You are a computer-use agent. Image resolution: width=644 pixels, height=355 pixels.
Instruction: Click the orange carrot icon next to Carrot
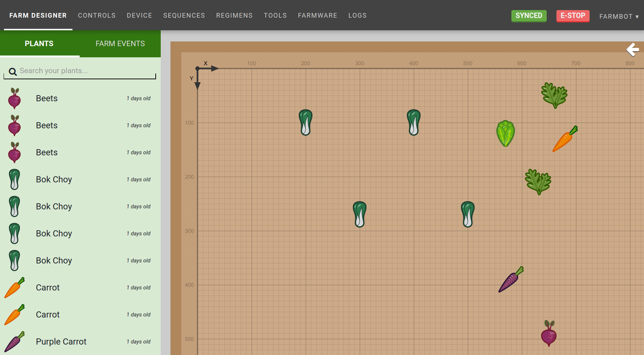point(14,287)
